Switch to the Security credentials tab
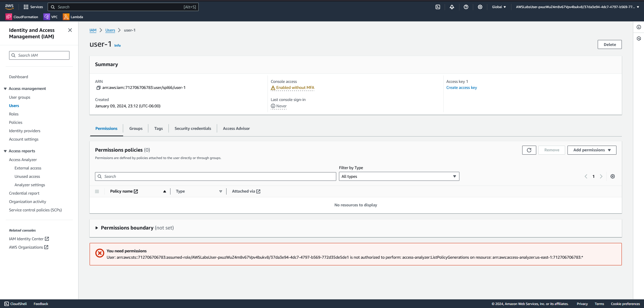 tap(193, 128)
